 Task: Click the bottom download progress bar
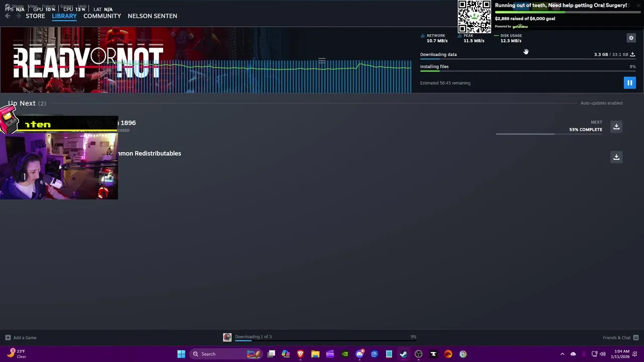click(326, 340)
